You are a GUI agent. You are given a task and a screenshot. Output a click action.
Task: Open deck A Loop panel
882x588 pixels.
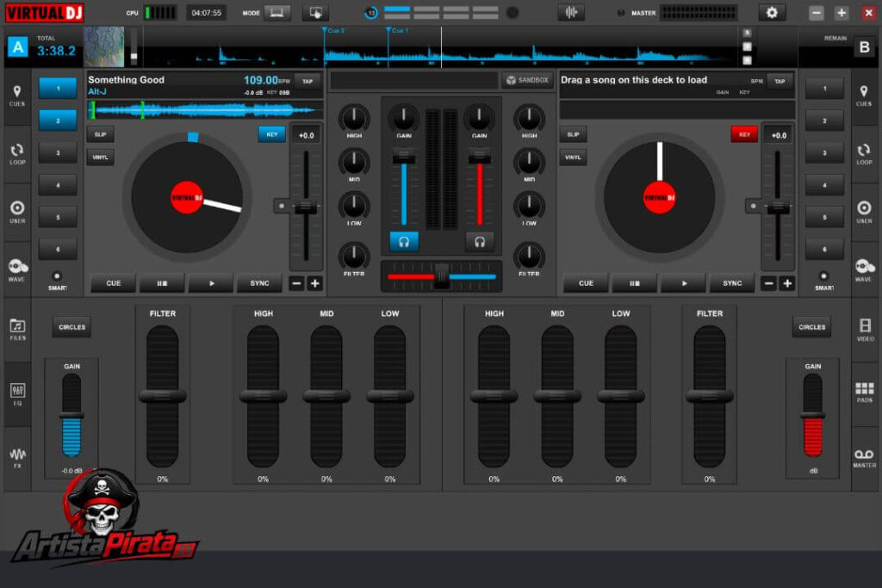point(17,154)
